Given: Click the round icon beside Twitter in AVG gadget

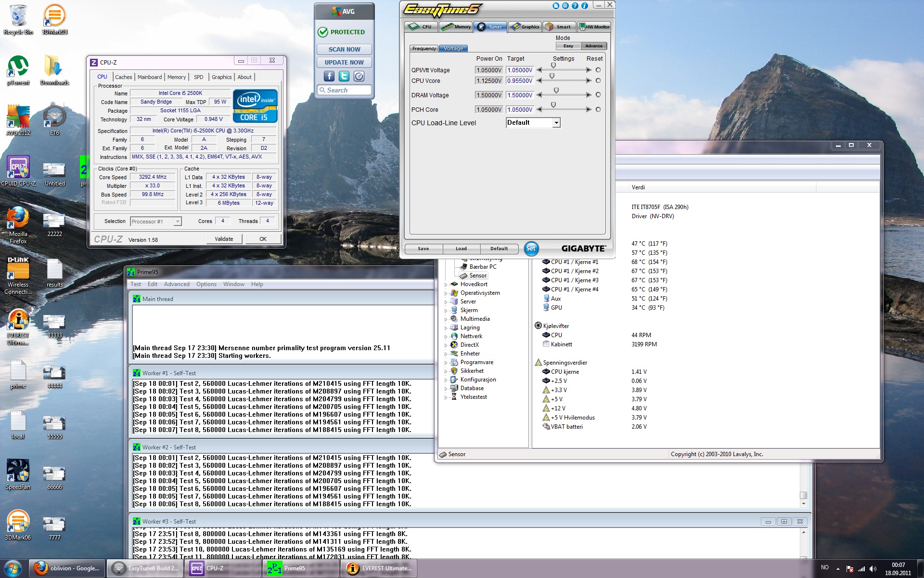Looking at the screenshot, I should (x=359, y=76).
